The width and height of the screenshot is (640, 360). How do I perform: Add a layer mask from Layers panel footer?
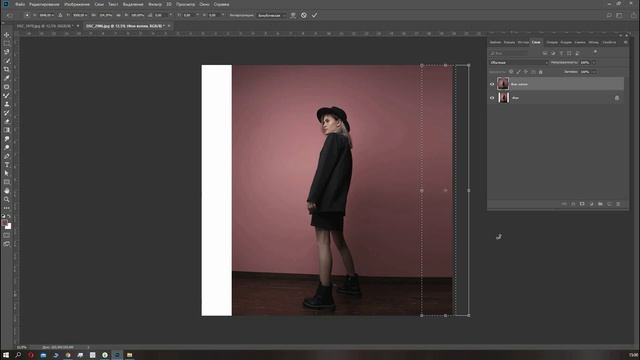582,204
